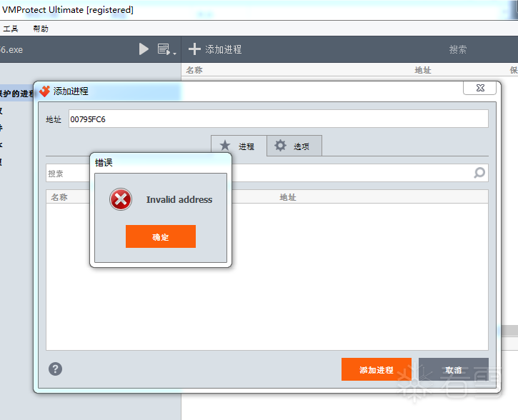The height and width of the screenshot is (420, 518).
Task: Expand the dropdown arrow beside script icon
Action: [175, 54]
